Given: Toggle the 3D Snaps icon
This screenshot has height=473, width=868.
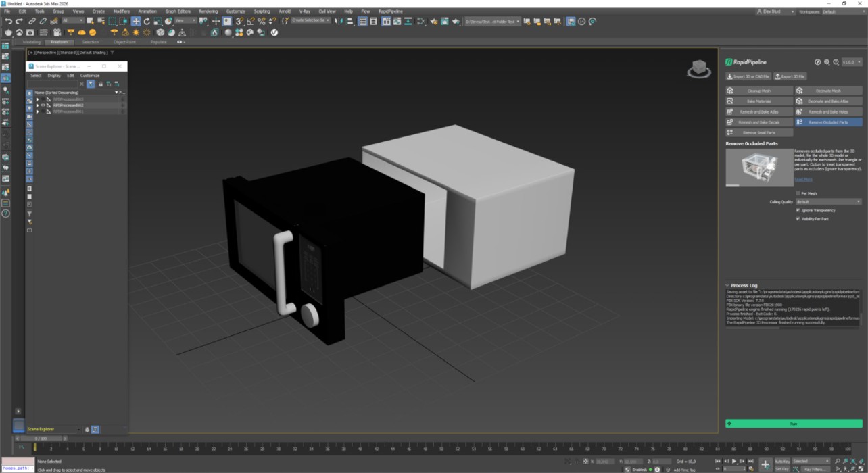Looking at the screenshot, I should tap(239, 22).
